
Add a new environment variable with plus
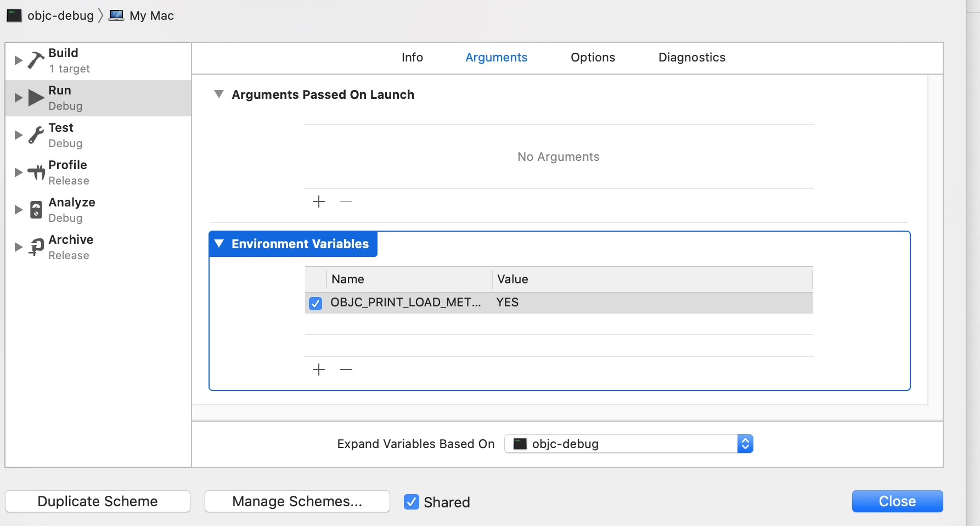tap(319, 370)
